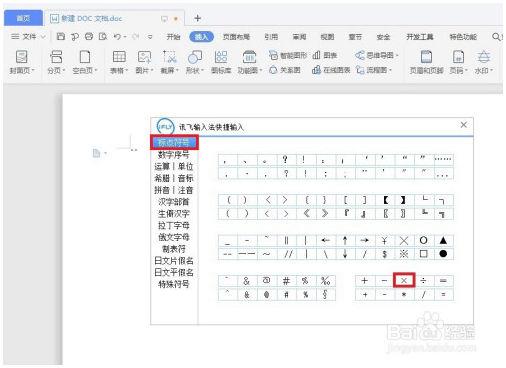Insert the ¥ yen symbol

pos(384,240)
